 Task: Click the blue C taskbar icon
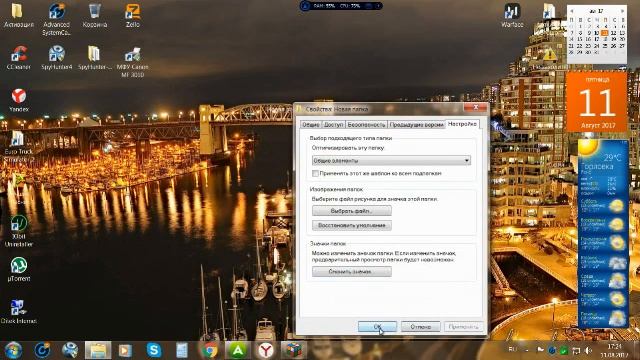pos(42,350)
